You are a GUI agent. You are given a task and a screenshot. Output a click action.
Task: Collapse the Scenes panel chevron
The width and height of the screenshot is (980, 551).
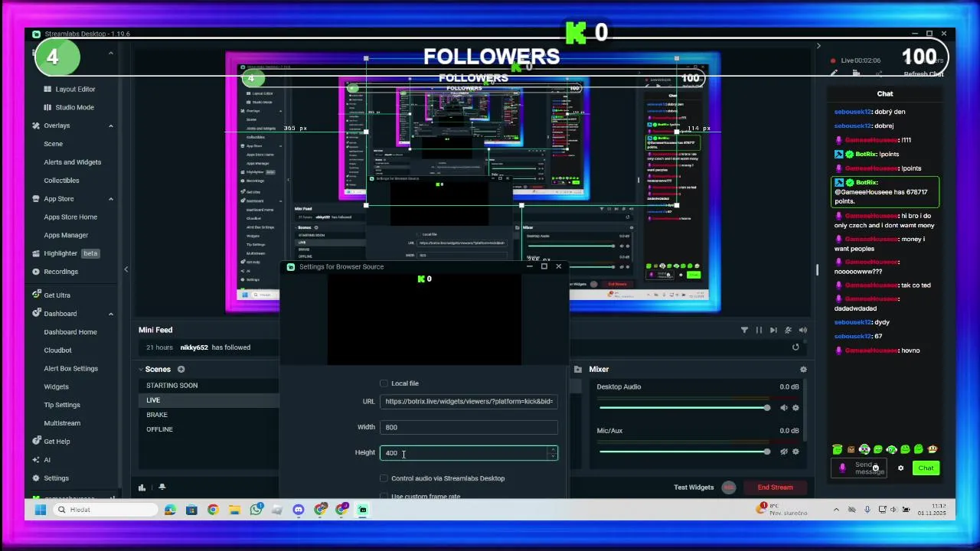pyautogui.click(x=141, y=370)
